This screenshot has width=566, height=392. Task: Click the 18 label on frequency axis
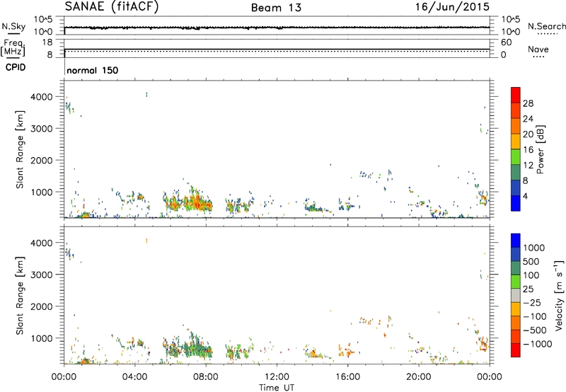pos(47,42)
